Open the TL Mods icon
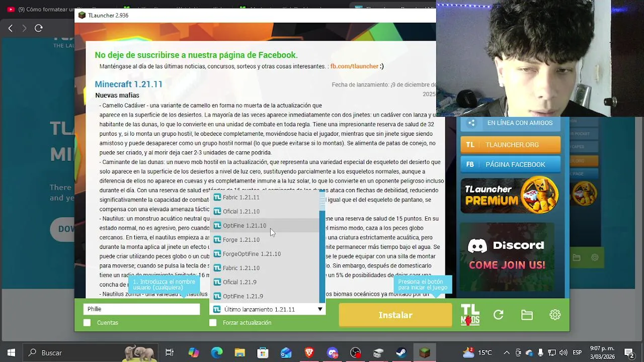 470,315
